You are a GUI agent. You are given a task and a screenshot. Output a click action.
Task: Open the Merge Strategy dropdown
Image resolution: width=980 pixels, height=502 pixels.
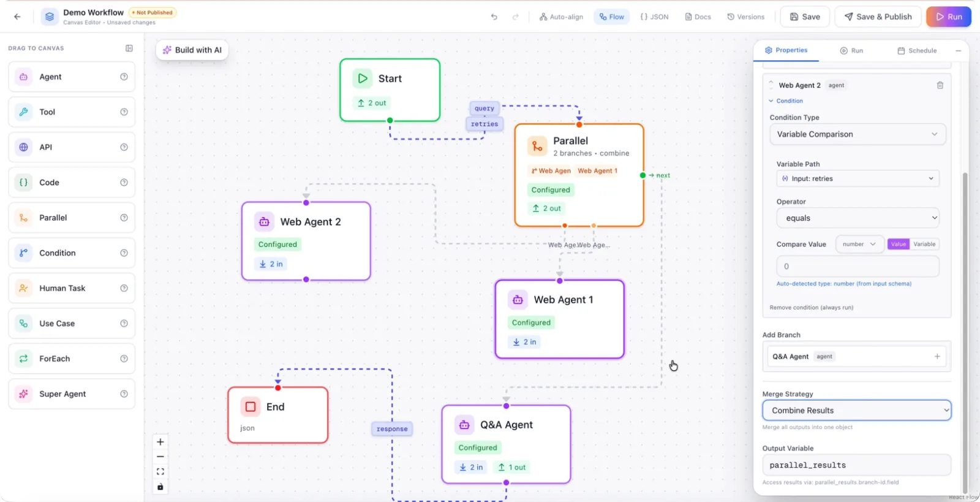tap(856, 410)
